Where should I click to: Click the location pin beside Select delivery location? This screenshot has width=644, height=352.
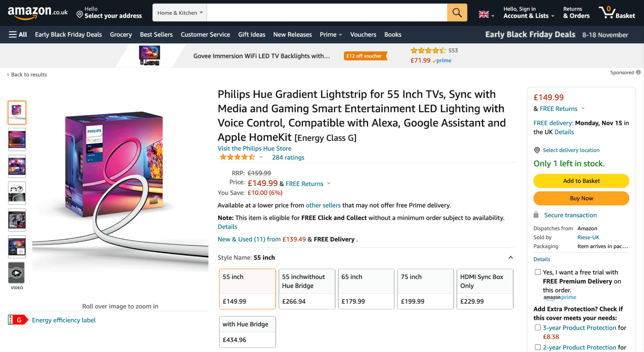point(537,150)
